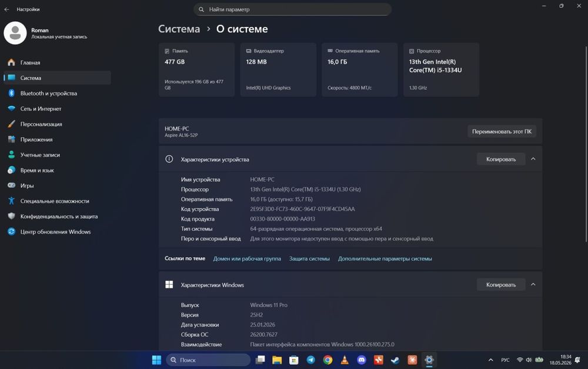Click the product code 00330-80000-00000-AA913
Viewport: 588px width, 369px height.
coord(282,219)
